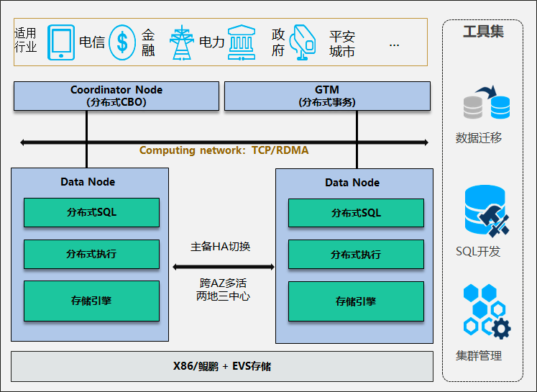Viewport: 537px width, 392px height.
Task: Click the 平安城市 label
Action: pyautogui.click(x=341, y=44)
